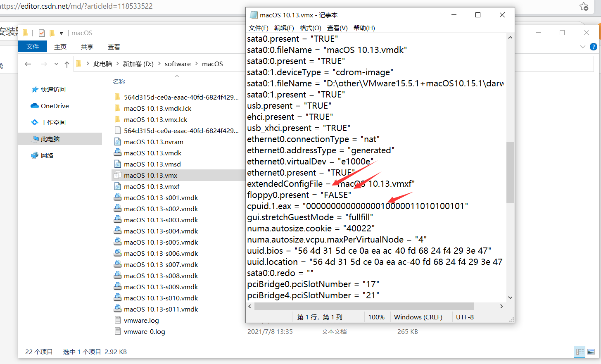Click the macOS 10.13.nvram file icon

tap(118, 142)
